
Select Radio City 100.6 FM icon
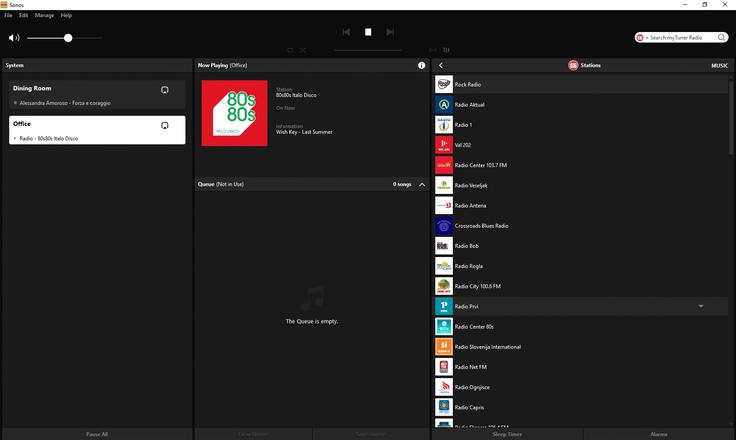pos(444,286)
